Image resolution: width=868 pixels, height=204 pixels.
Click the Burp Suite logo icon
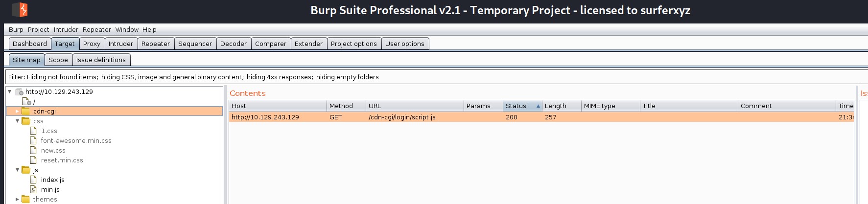(x=20, y=10)
